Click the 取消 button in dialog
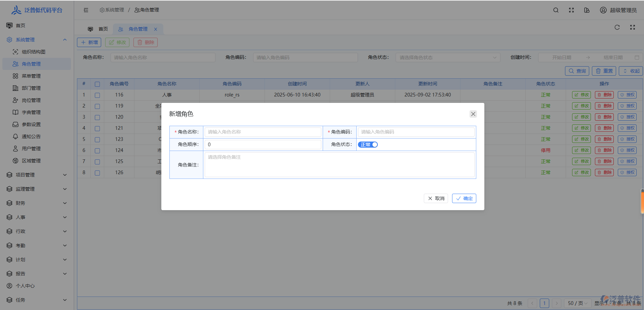Image resolution: width=644 pixels, height=310 pixels. click(x=436, y=198)
